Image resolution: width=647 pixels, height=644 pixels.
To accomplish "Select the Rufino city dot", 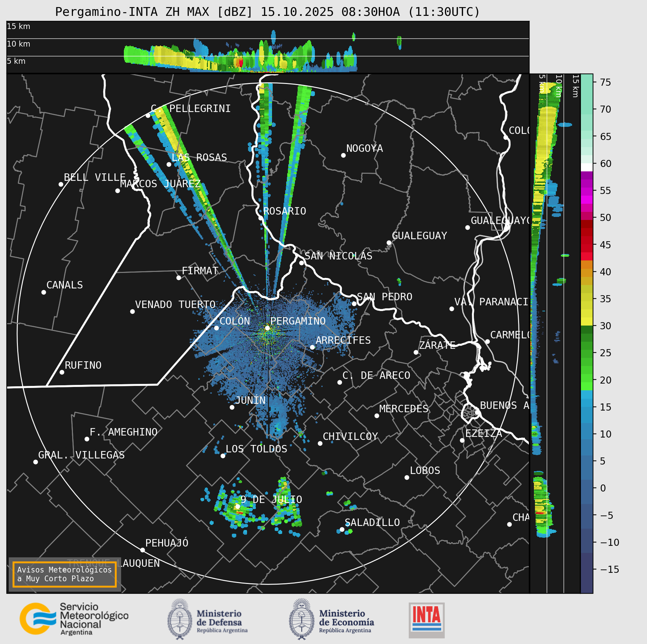I will (62, 372).
